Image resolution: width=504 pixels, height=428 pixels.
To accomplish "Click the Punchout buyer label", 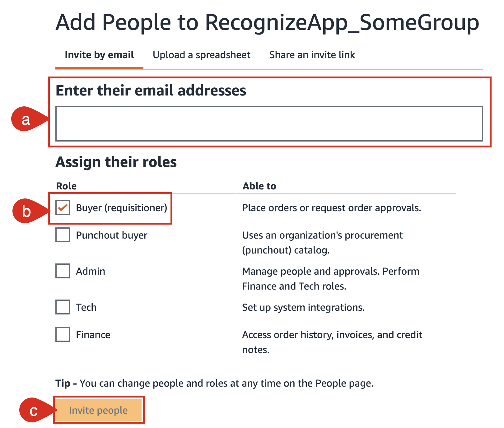I will tap(112, 235).
